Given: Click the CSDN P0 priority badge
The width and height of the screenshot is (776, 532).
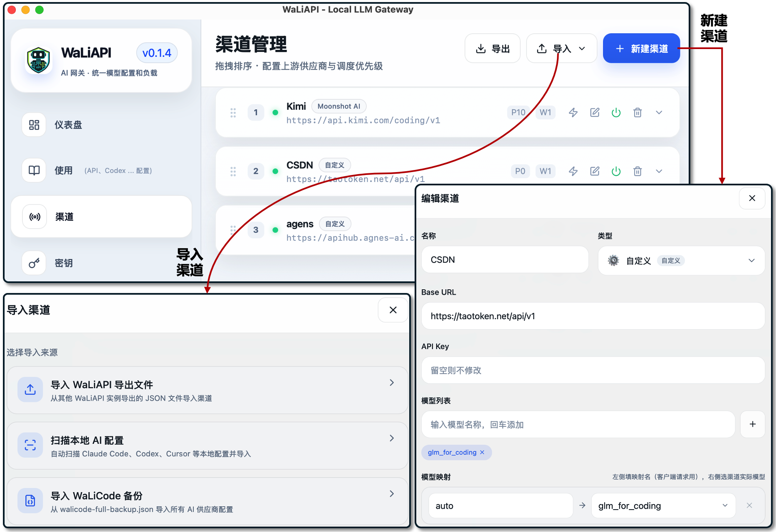Looking at the screenshot, I should tap(520, 171).
